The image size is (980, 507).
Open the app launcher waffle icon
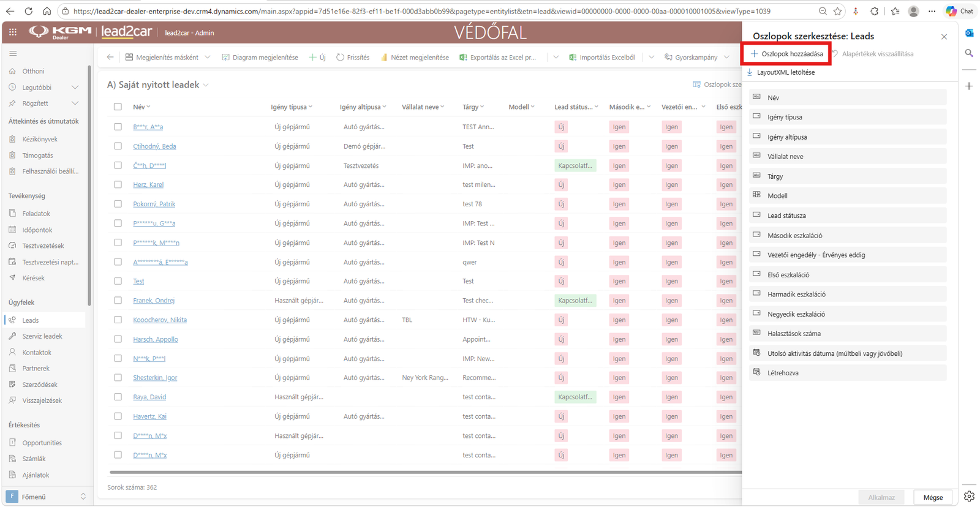tap(13, 32)
